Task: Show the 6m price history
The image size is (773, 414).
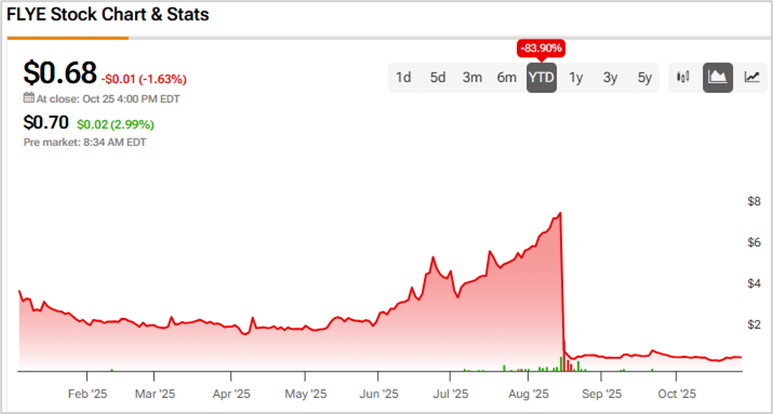Action: coord(507,77)
